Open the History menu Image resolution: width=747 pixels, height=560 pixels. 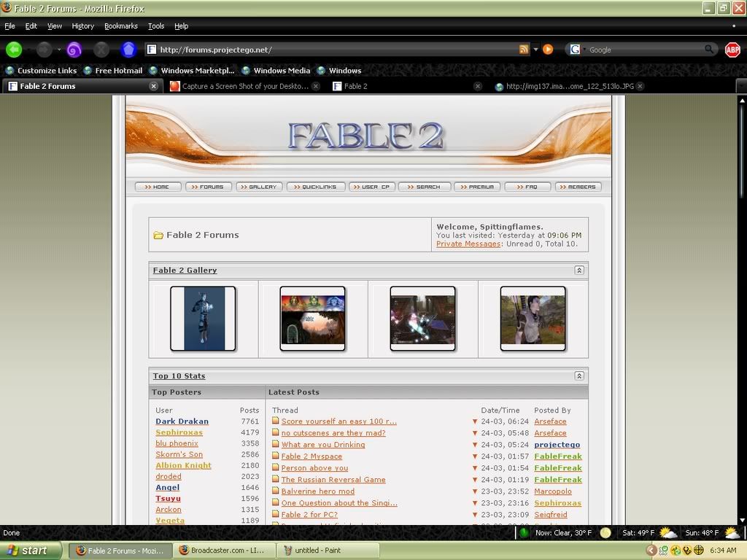[x=83, y=26]
